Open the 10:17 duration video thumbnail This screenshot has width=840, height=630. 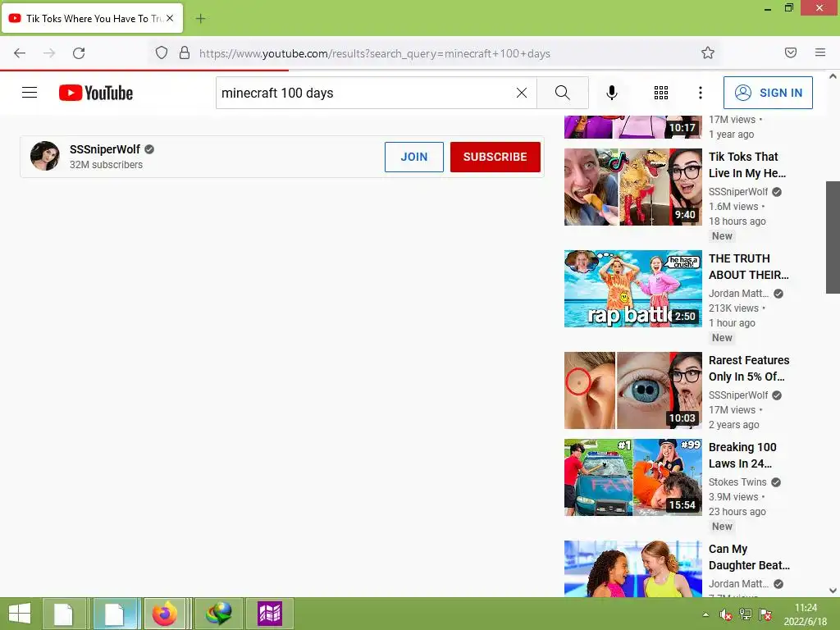click(x=633, y=127)
